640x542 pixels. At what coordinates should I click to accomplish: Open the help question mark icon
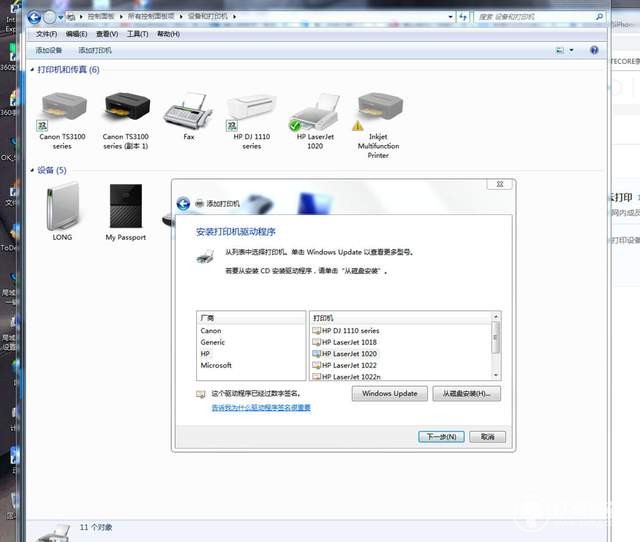tap(594, 50)
